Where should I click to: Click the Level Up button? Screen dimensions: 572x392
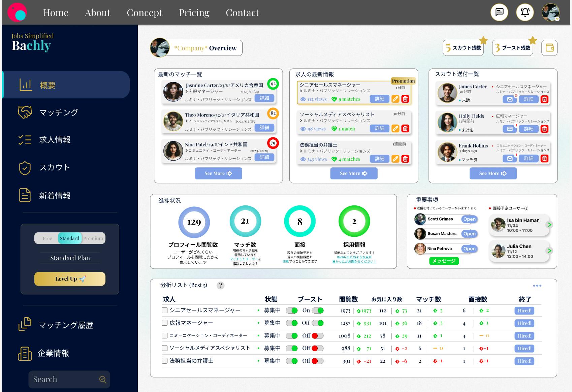70,279
